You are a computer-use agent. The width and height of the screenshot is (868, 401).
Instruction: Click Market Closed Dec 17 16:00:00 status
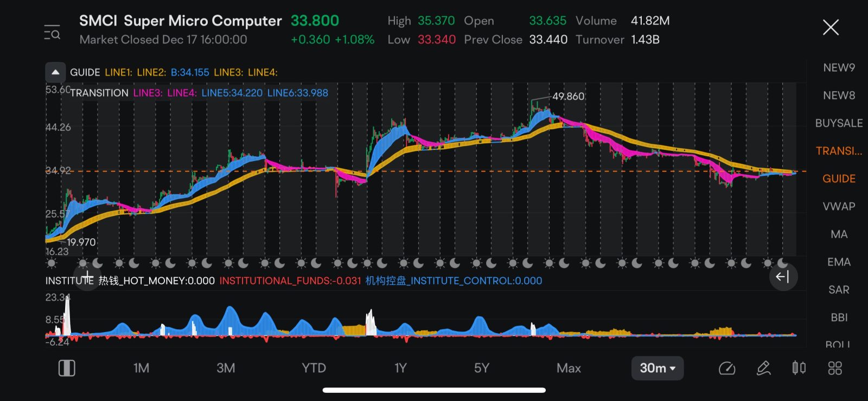point(163,40)
